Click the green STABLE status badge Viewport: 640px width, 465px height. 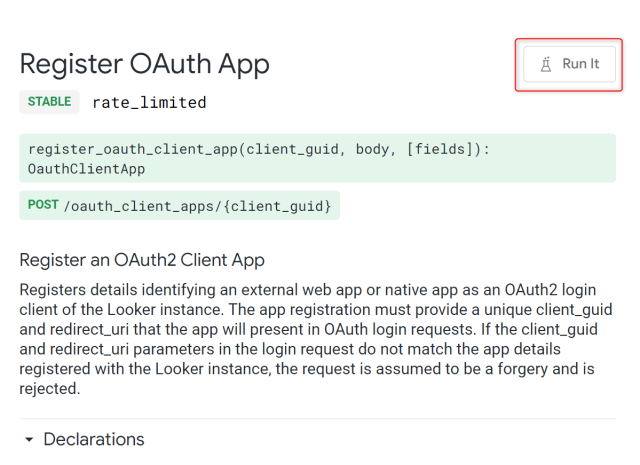point(49,102)
